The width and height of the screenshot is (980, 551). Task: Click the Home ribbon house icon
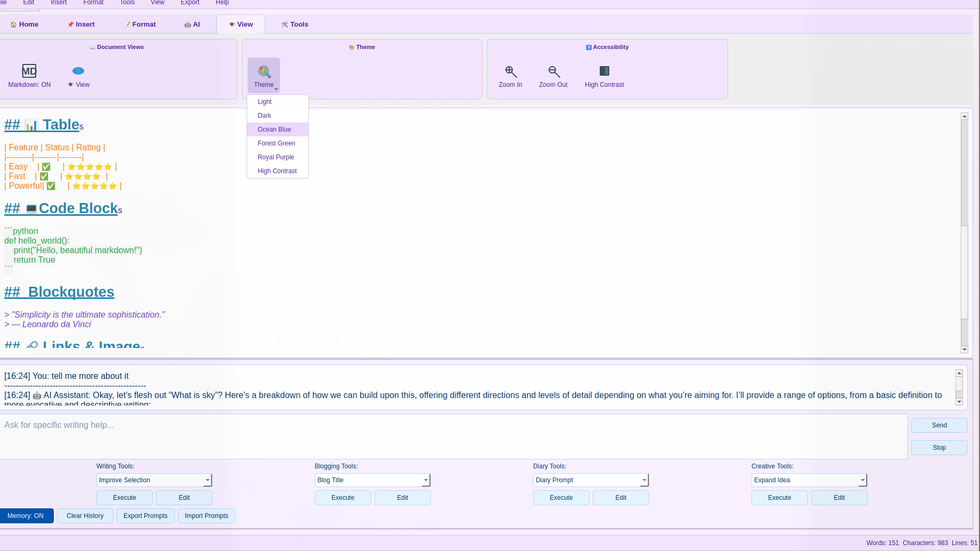click(12, 24)
